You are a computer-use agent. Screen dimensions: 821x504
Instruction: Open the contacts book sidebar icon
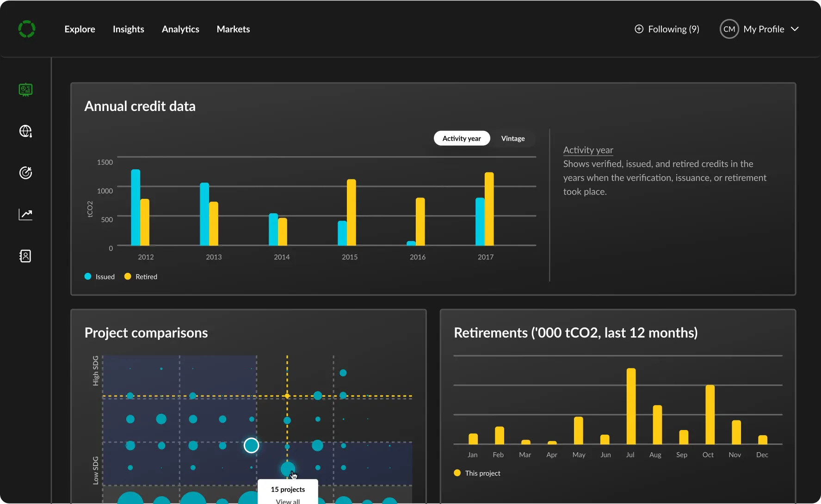point(25,256)
